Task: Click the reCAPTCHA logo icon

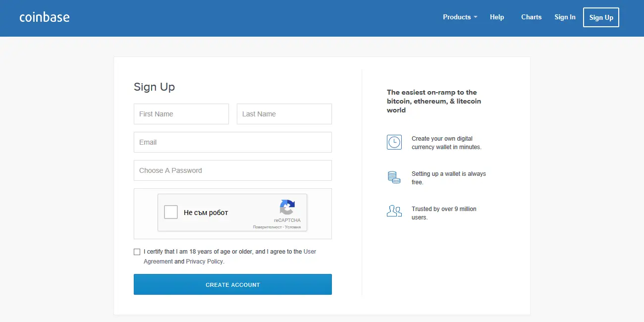Action: (x=287, y=207)
